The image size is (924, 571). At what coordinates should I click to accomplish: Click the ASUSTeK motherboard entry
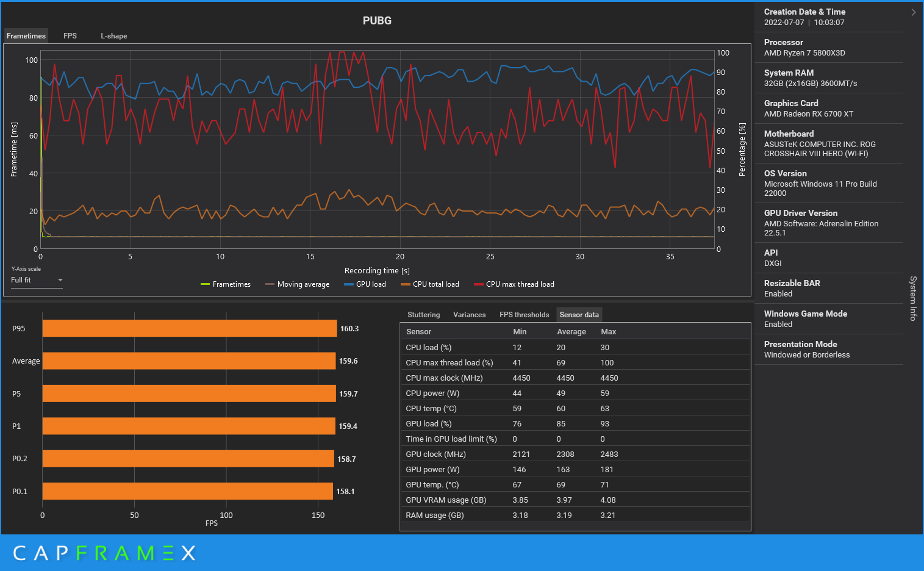[x=820, y=149]
